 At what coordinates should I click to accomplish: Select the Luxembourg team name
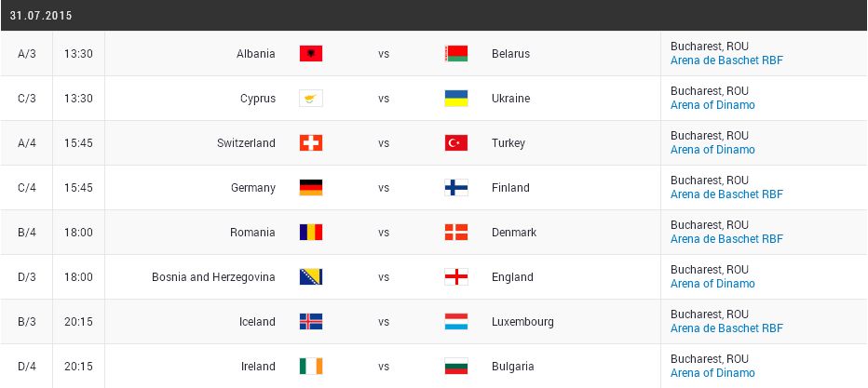pyautogui.click(x=522, y=322)
